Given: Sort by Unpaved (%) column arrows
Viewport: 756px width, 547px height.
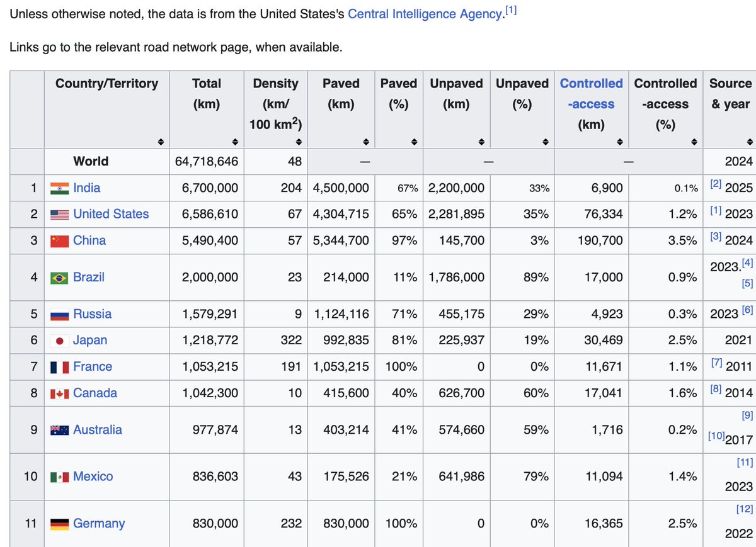Looking at the screenshot, I should [544, 140].
